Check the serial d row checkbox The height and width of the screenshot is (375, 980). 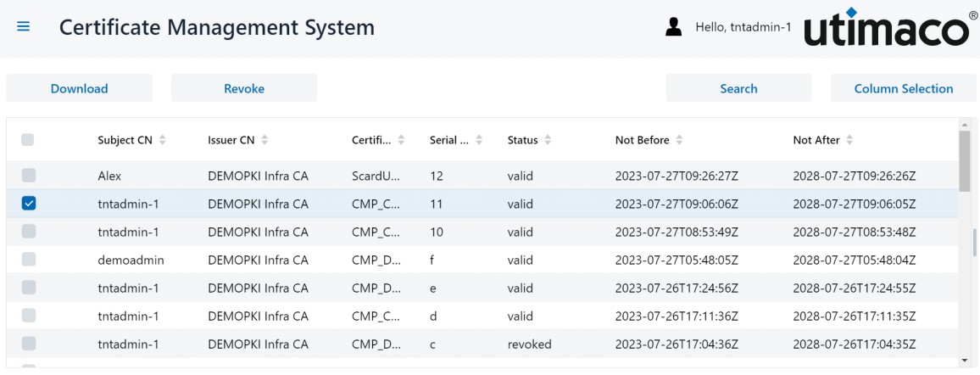(x=29, y=316)
